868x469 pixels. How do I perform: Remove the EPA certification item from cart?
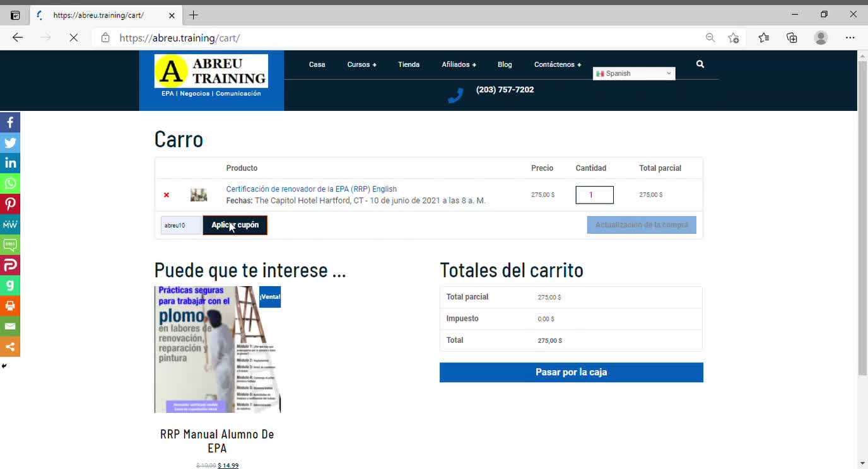167,195
